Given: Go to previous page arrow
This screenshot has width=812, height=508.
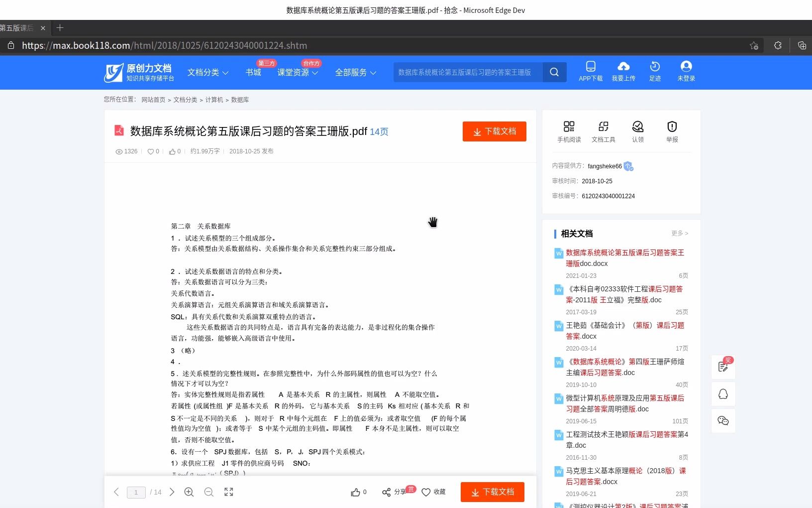Looking at the screenshot, I should (116, 492).
